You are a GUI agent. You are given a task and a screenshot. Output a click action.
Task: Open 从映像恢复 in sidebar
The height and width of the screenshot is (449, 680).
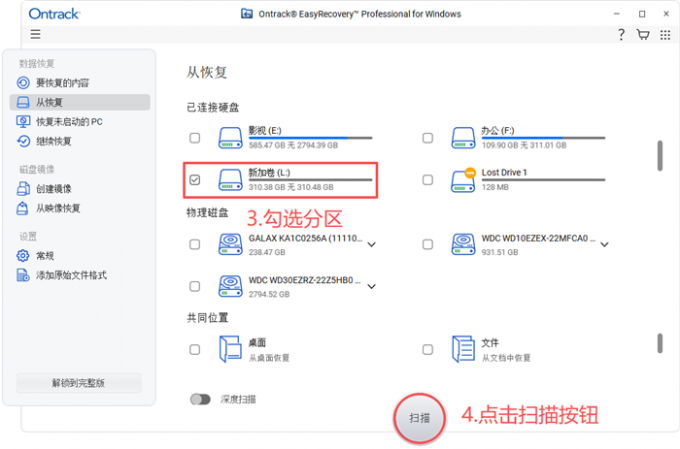click(80, 208)
